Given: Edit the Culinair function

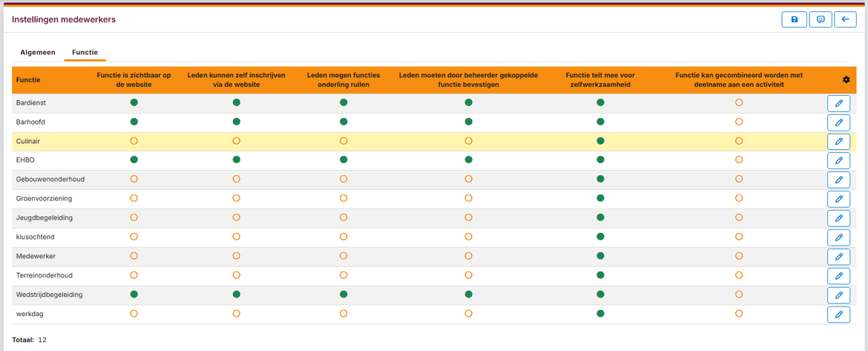Looking at the screenshot, I should [x=838, y=142].
